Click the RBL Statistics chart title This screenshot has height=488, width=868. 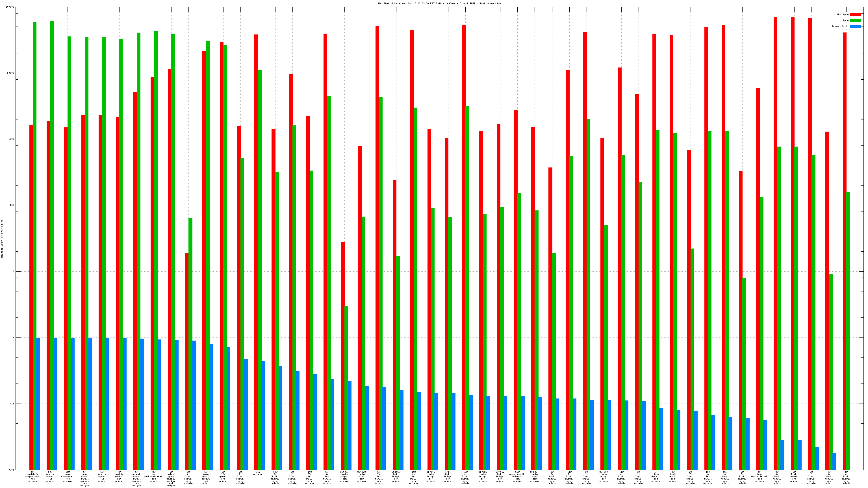tap(439, 3)
